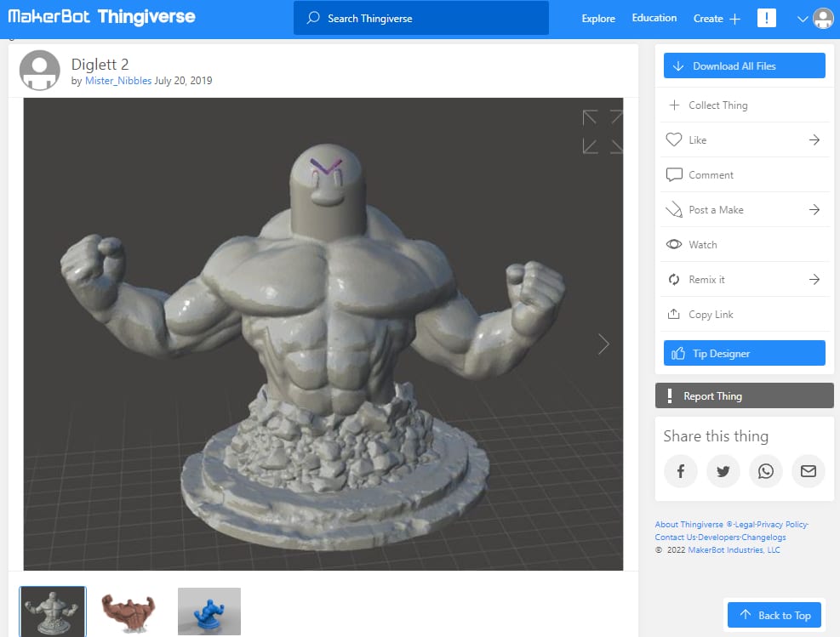Watch this thing using the eye icon
This screenshot has width=840, height=637.
tap(674, 245)
